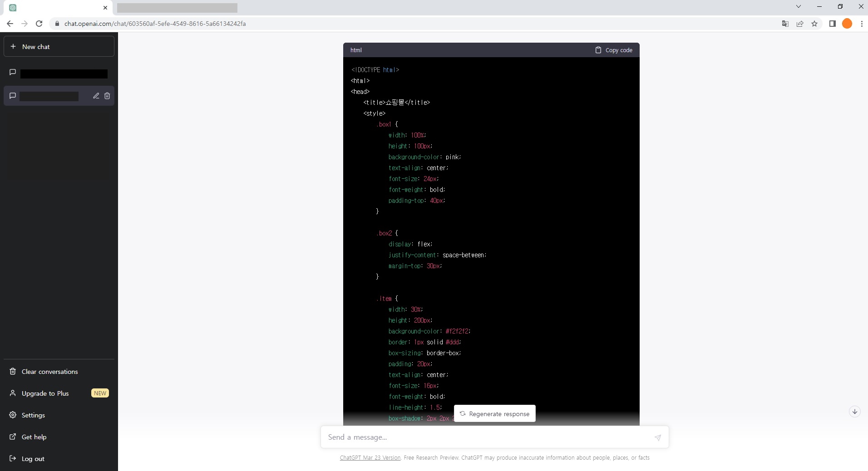Open the orange profile avatar
Viewport: 868px width, 471px height.
(x=847, y=24)
